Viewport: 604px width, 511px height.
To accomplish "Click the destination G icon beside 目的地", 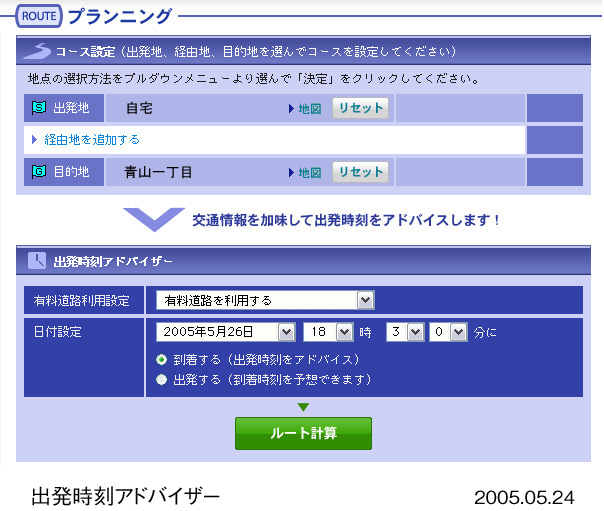I will pyautogui.click(x=39, y=172).
